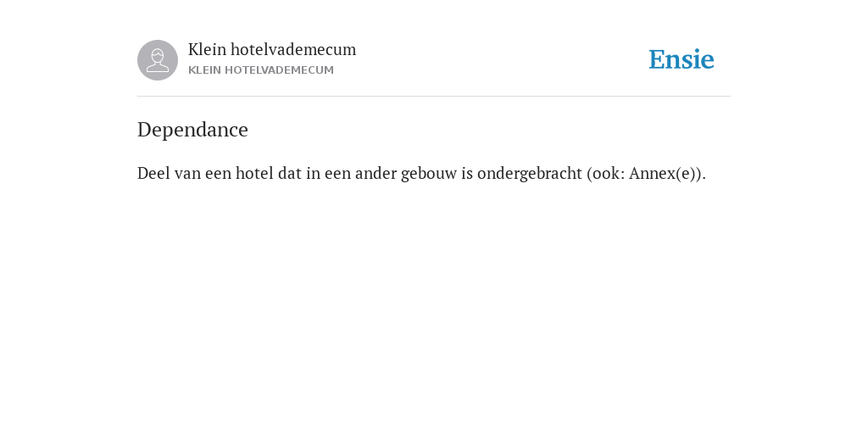This screenshot has width=868, height=434.
Task: Open the Klein hotelvademecum author name
Action: pos(272,49)
